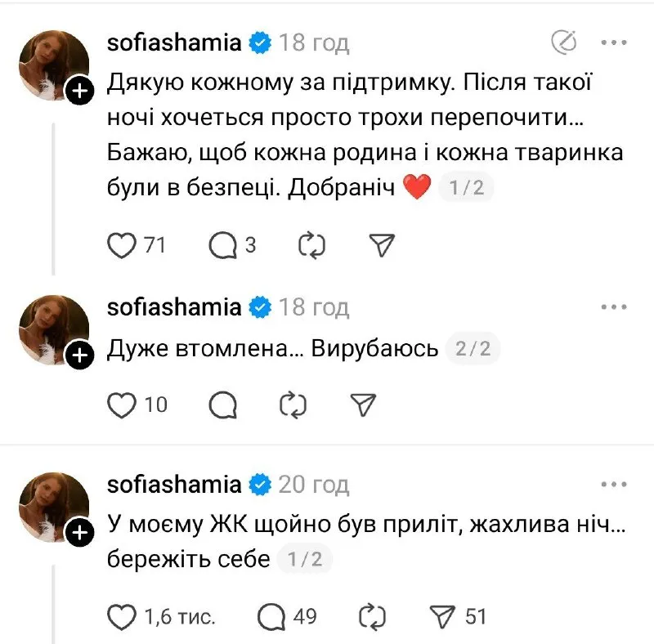Follow via plus badge on first avatar
The image size is (654, 644).
click(x=78, y=92)
